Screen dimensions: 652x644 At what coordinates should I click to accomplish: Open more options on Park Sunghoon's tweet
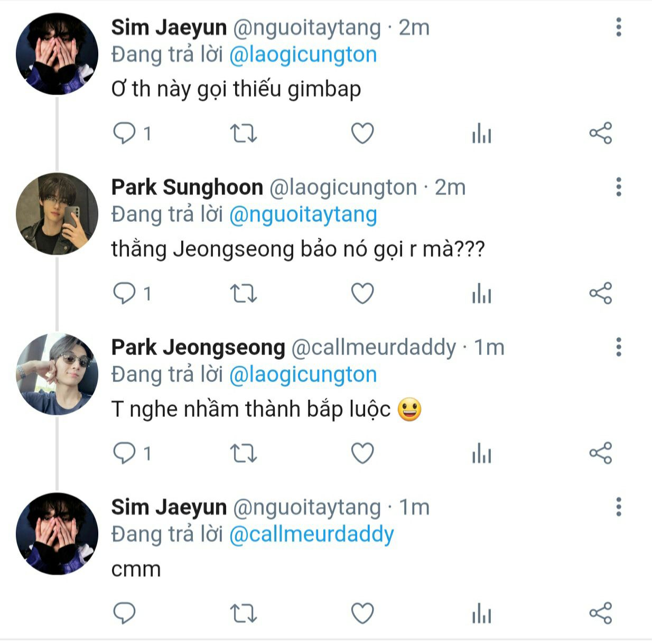[x=619, y=187]
